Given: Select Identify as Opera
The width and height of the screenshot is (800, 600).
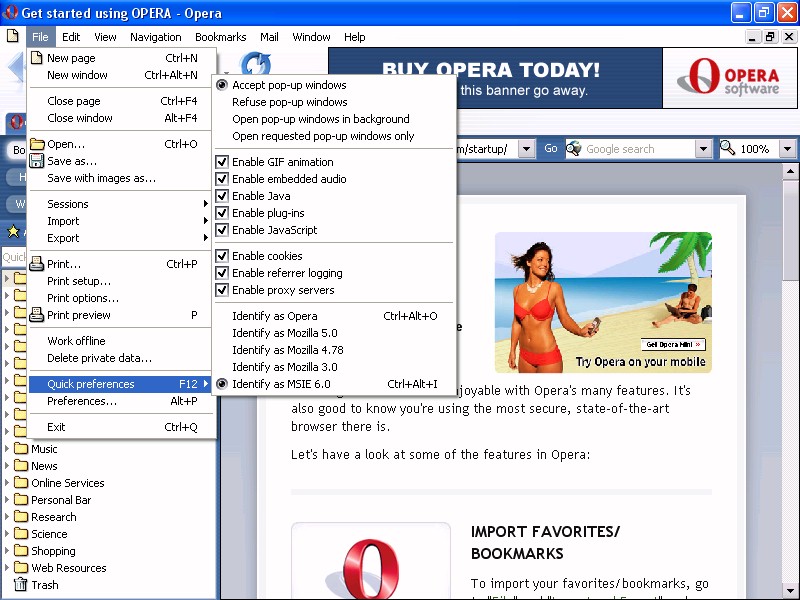Looking at the screenshot, I should [x=334, y=316].
